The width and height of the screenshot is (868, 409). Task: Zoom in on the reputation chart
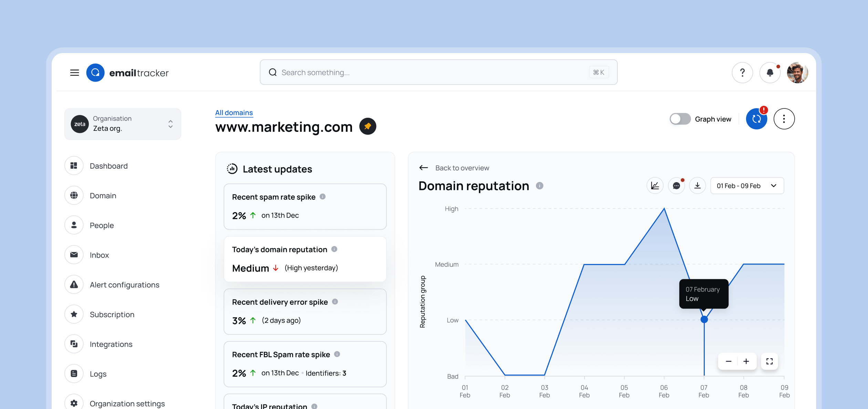[x=746, y=361]
